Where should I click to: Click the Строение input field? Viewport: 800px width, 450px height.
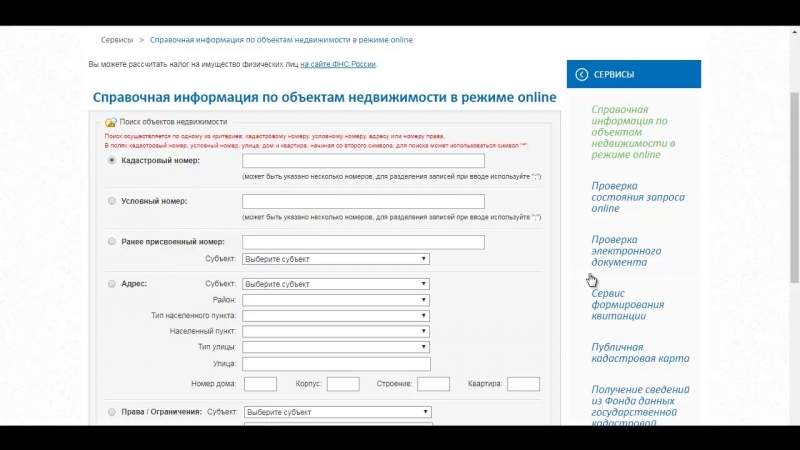tap(433, 384)
